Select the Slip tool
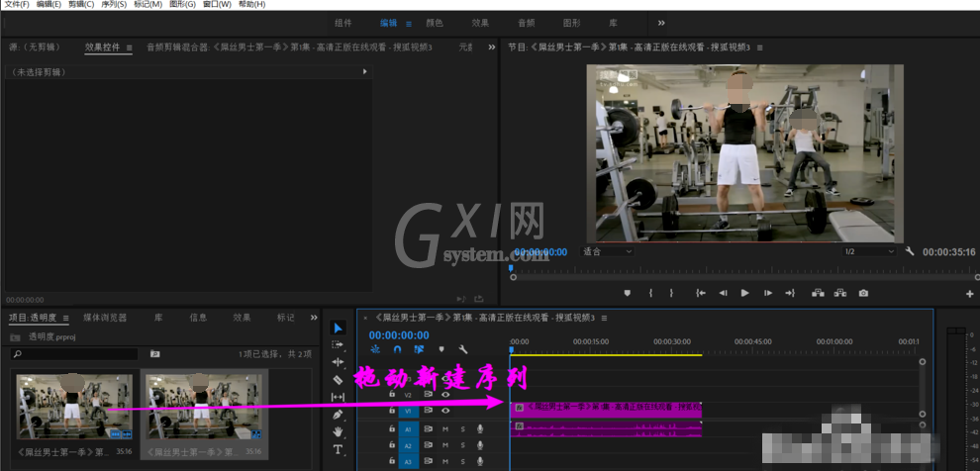 [x=338, y=397]
